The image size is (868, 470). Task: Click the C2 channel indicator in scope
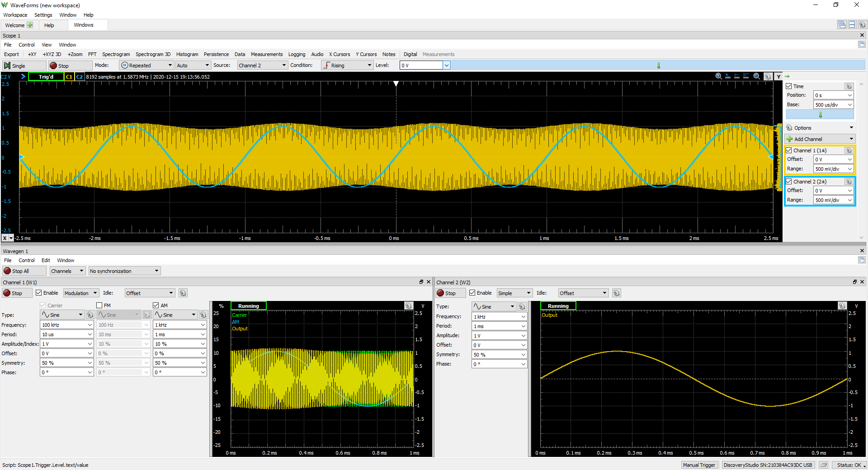click(x=80, y=77)
